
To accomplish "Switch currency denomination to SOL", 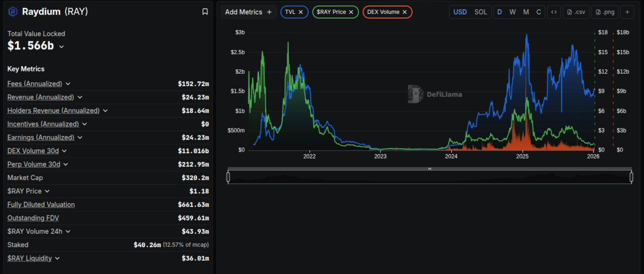I will [481, 12].
